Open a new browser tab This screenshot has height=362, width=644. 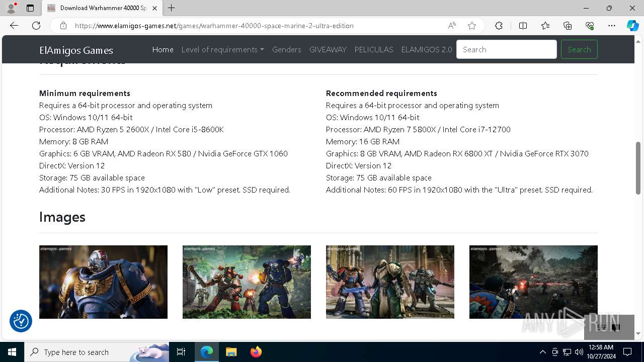[x=172, y=8]
